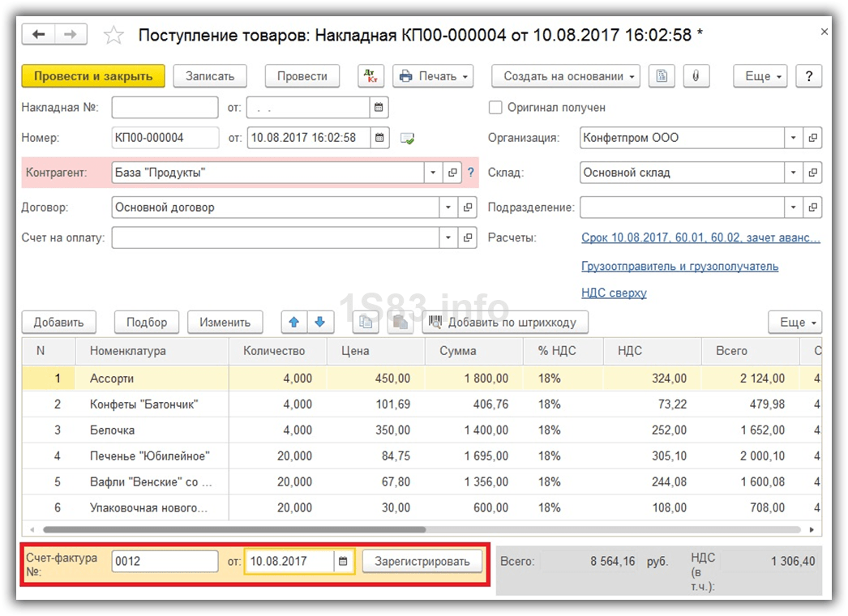
Task: Tick the Оригинал получен checkbox
Action: pos(495,107)
